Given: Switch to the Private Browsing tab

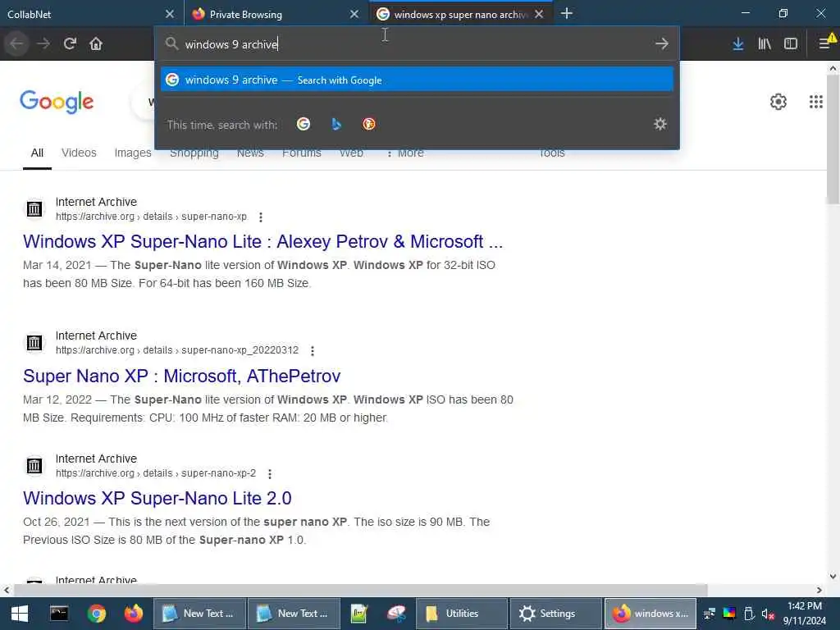Looking at the screenshot, I should (276, 14).
